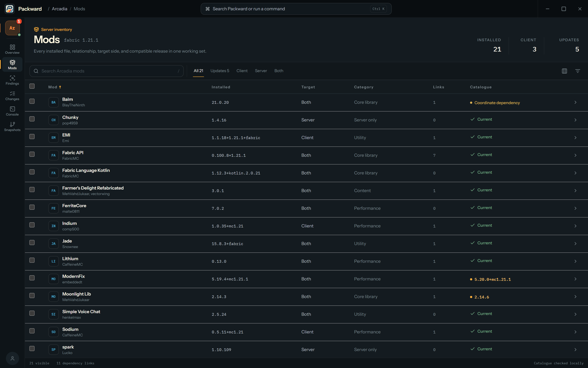The height and width of the screenshot is (368, 588).
Task: Expand the Simple Voice Chat row chevron
Action: [x=575, y=314]
